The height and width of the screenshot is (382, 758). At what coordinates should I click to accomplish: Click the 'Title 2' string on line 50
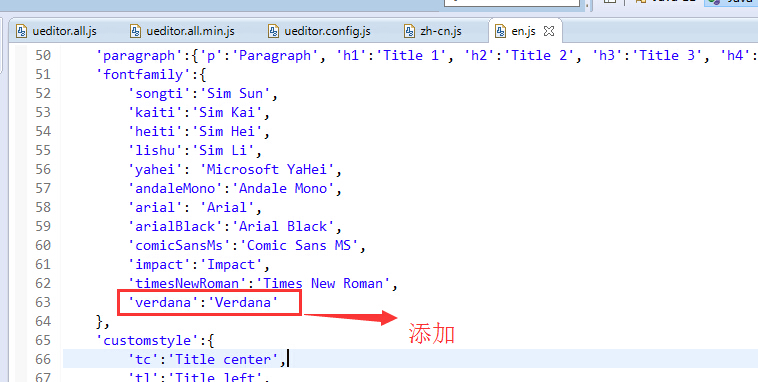pyautogui.click(x=539, y=56)
